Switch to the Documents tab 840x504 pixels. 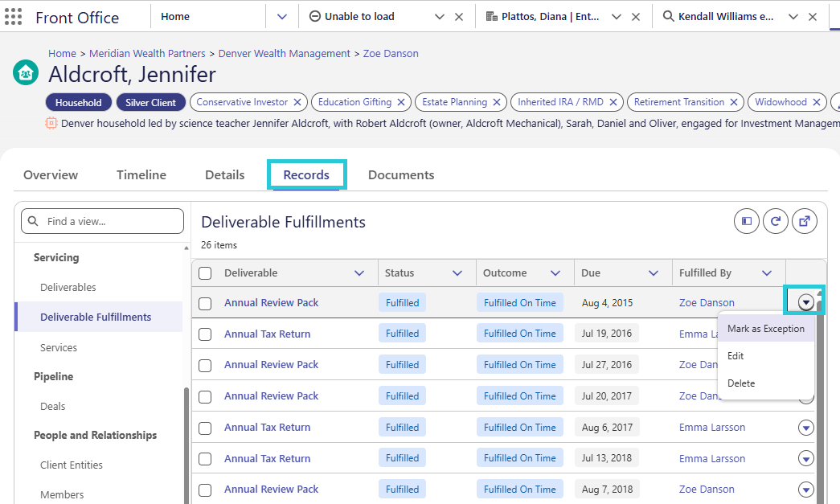point(401,175)
